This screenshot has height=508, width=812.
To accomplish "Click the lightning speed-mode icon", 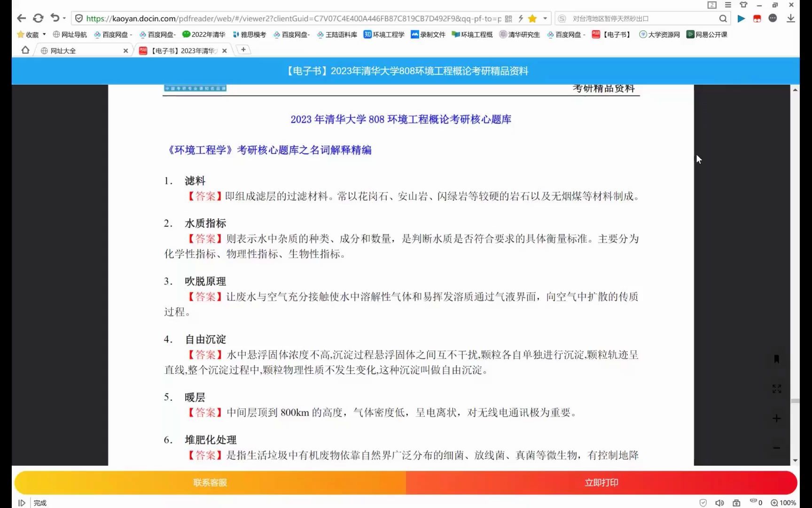I will (x=521, y=18).
